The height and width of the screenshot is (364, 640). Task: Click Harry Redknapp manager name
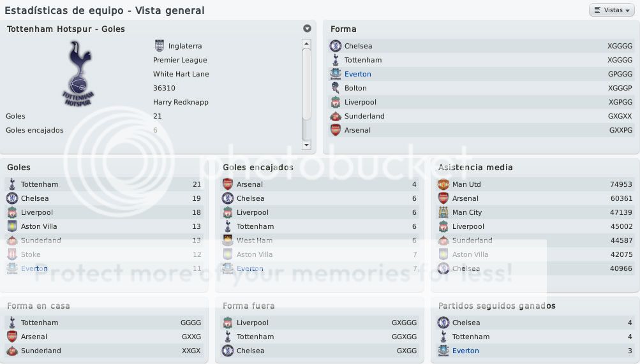[181, 102]
